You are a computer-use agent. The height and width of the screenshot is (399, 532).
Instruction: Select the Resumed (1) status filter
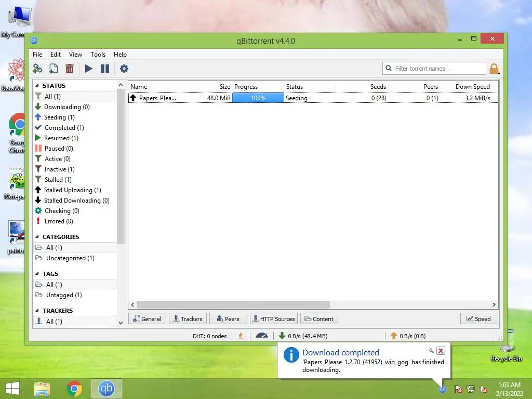75,138
